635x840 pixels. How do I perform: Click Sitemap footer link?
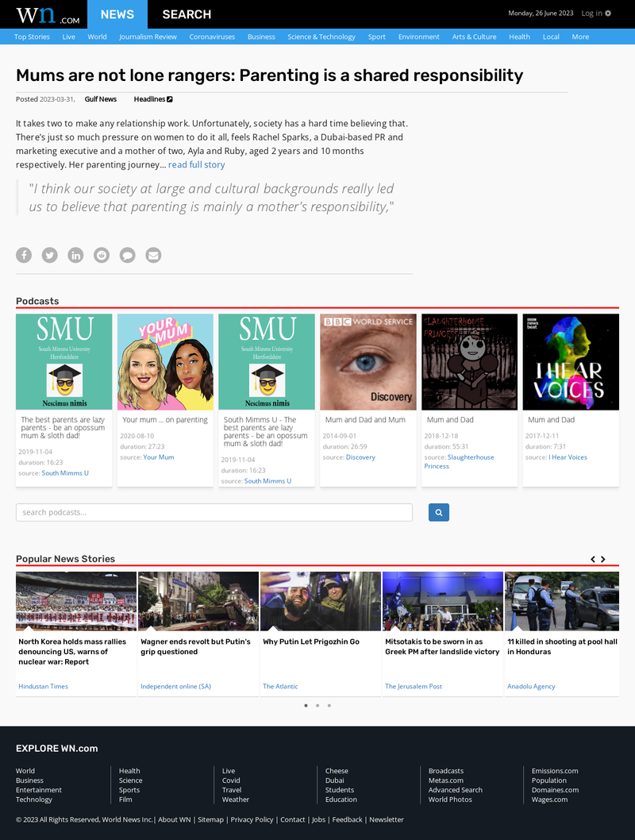click(211, 819)
